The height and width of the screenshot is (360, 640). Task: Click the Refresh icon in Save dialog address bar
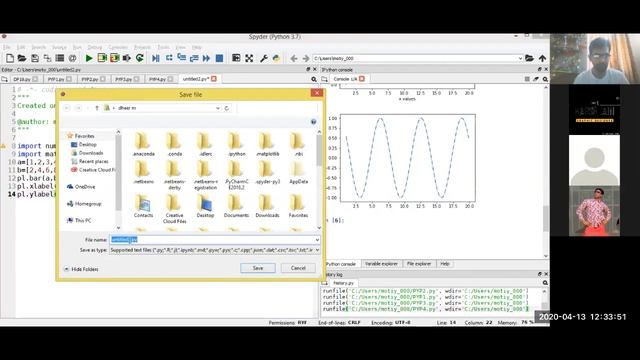pyautogui.click(x=227, y=108)
